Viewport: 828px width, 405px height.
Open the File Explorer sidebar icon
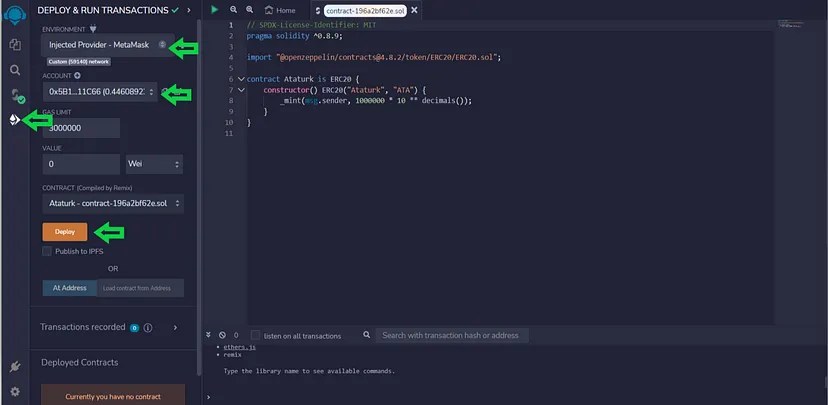point(15,45)
